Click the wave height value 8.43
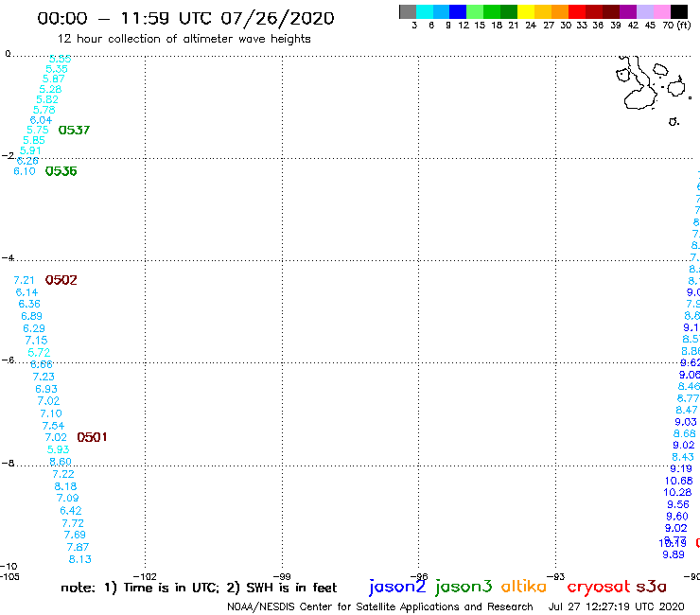 click(x=683, y=457)
